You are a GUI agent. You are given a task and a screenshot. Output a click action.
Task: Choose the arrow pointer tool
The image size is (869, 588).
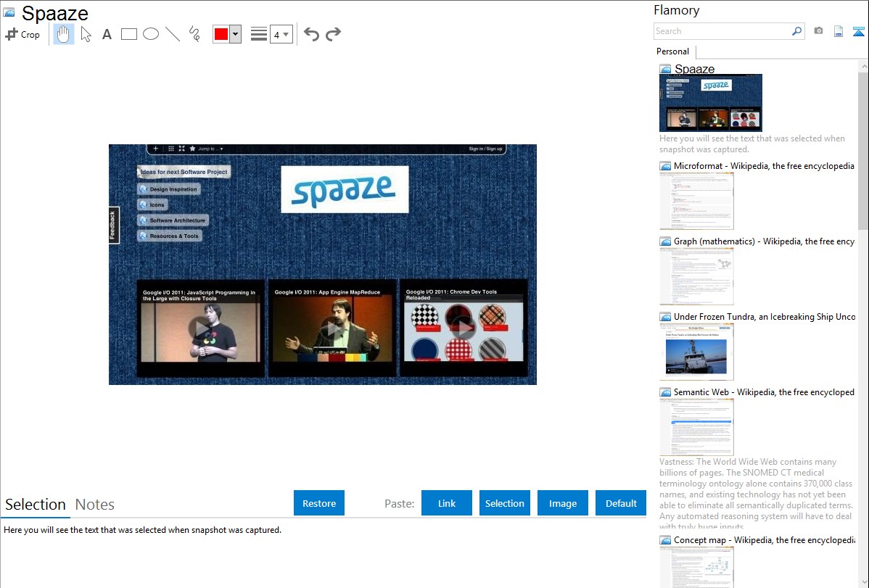pyautogui.click(x=86, y=34)
